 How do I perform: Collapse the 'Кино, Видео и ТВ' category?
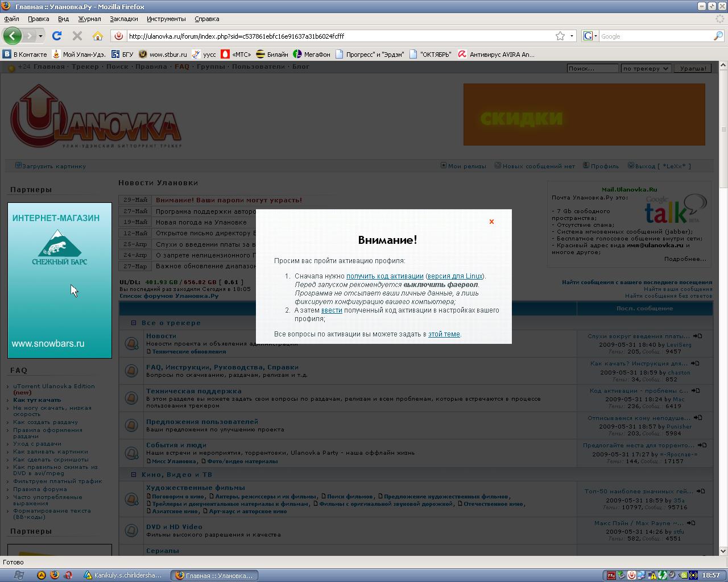[134, 475]
